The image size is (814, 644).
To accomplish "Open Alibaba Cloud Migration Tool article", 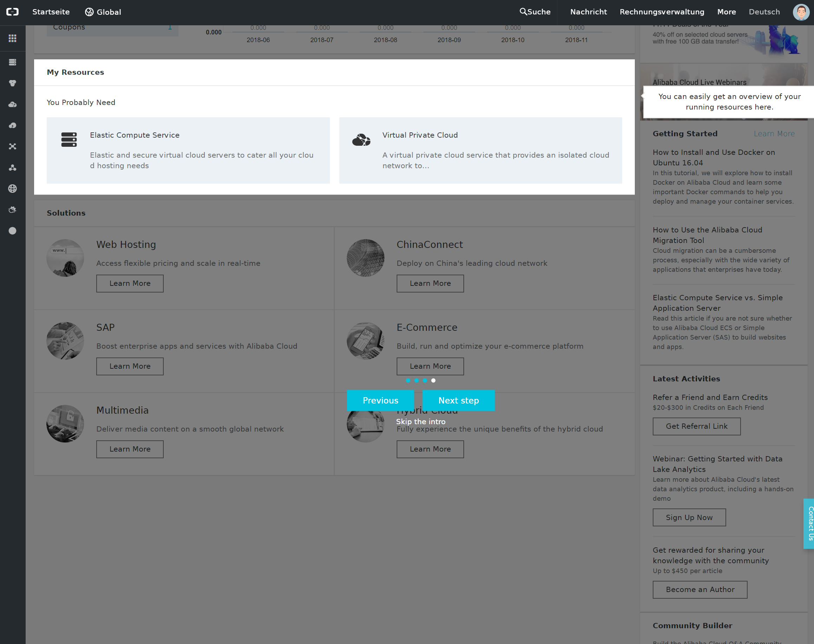I will coord(707,235).
